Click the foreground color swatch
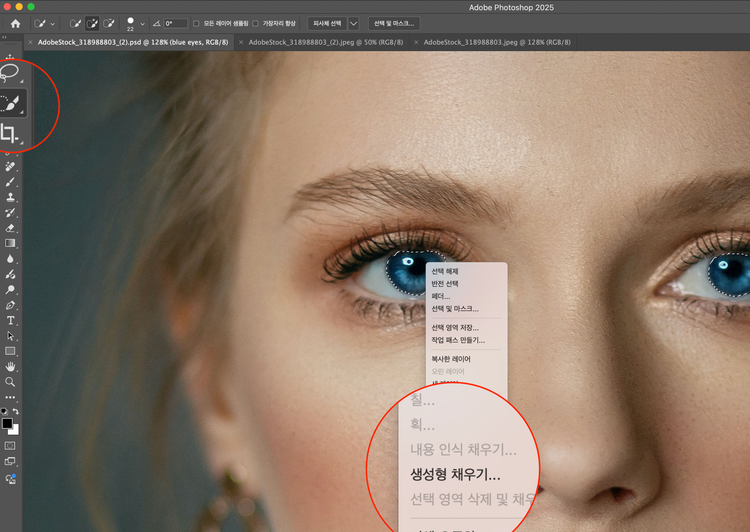This screenshot has height=532, width=750. click(x=7, y=424)
